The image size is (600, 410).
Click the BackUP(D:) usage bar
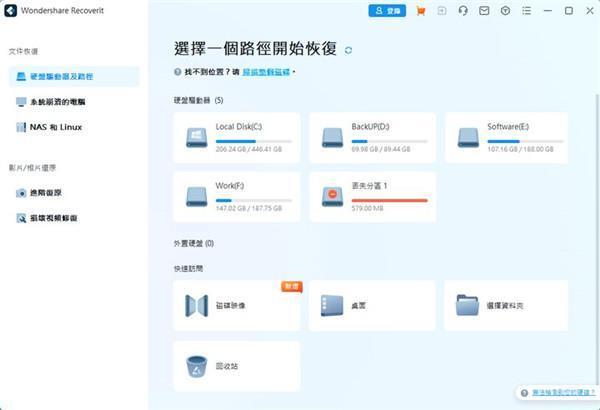click(x=390, y=141)
